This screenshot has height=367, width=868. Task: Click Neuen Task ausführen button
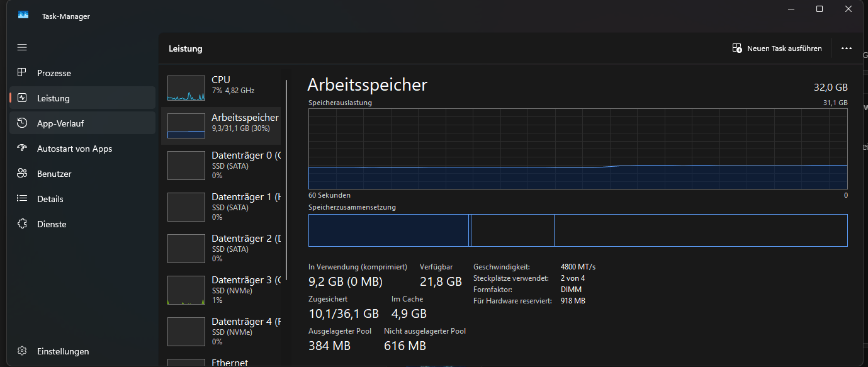tap(777, 48)
